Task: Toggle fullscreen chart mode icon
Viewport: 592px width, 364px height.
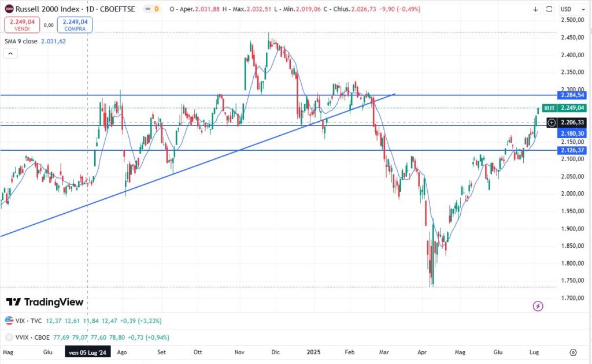Action: tap(549, 9)
